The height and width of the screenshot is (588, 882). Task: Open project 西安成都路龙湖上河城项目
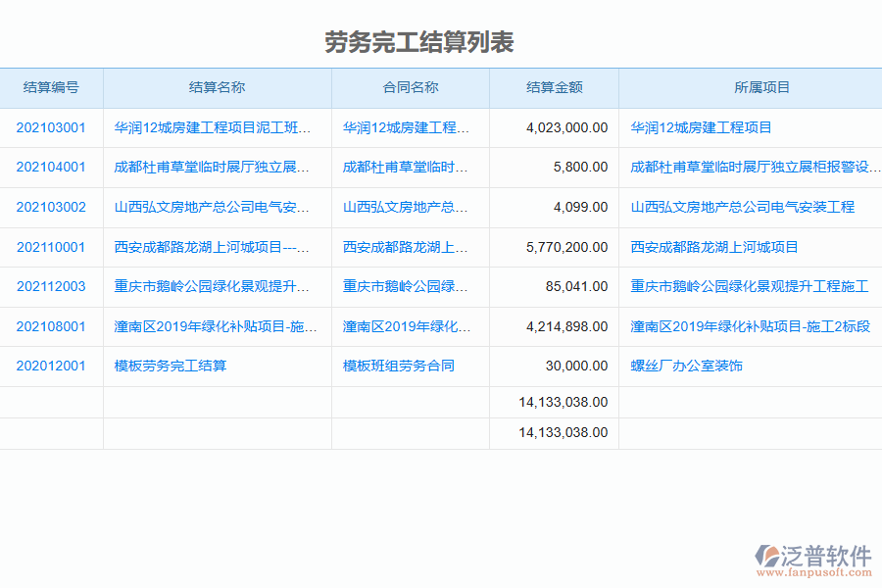coord(716,247)
